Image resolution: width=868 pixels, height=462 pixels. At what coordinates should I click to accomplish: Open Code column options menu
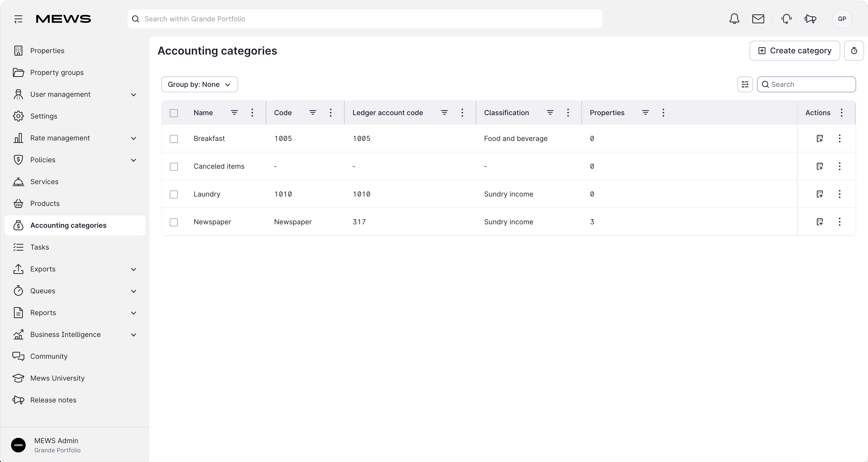tap(330, 112)
